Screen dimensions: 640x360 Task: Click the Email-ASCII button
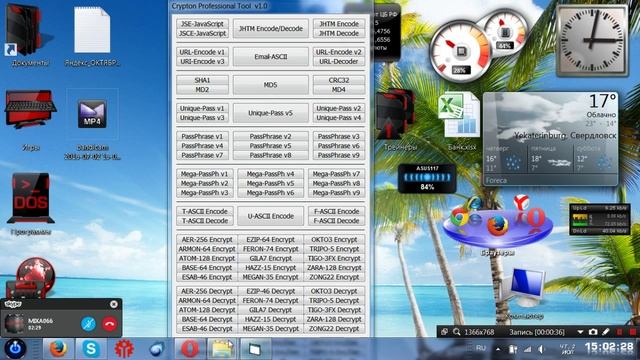point(271,57)
